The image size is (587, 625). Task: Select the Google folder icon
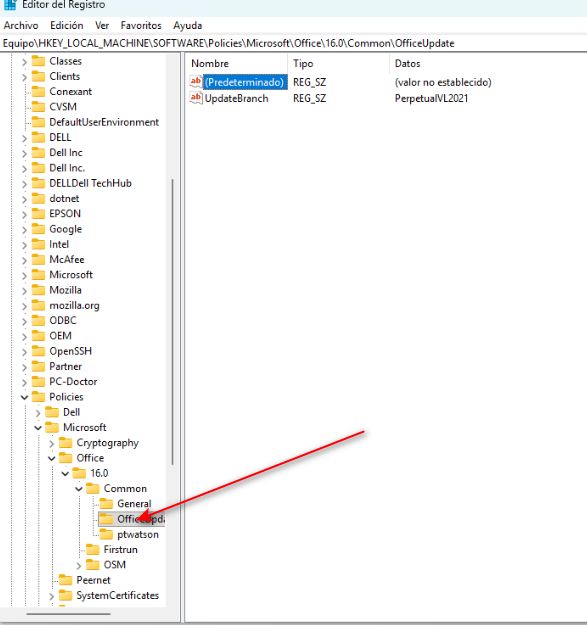(x=39, y=229)
